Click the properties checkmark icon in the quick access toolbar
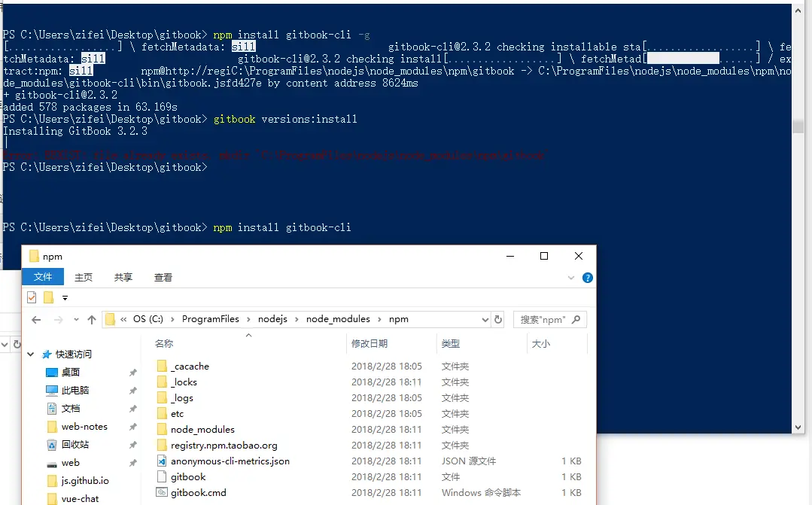 (x=32, y=297)
